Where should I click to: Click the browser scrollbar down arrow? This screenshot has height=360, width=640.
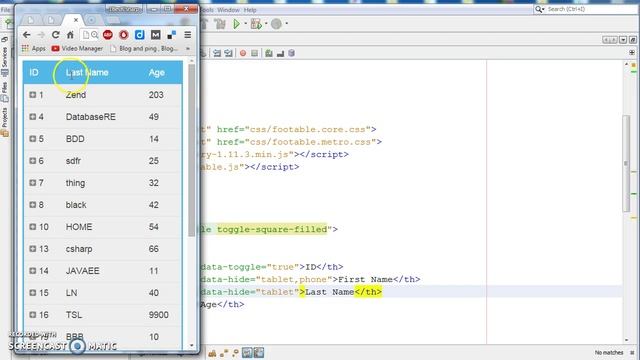click(x=191, y=345)
